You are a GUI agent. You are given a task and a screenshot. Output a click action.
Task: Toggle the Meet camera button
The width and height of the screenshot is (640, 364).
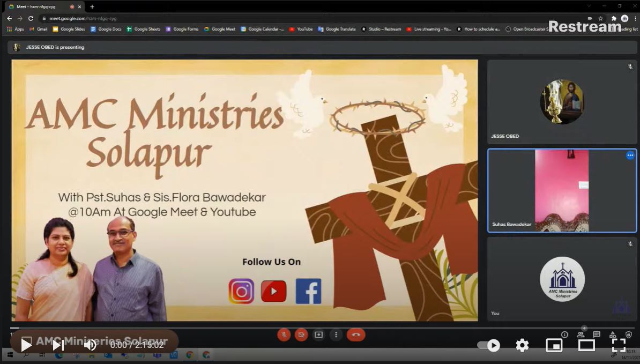[301, 335]
